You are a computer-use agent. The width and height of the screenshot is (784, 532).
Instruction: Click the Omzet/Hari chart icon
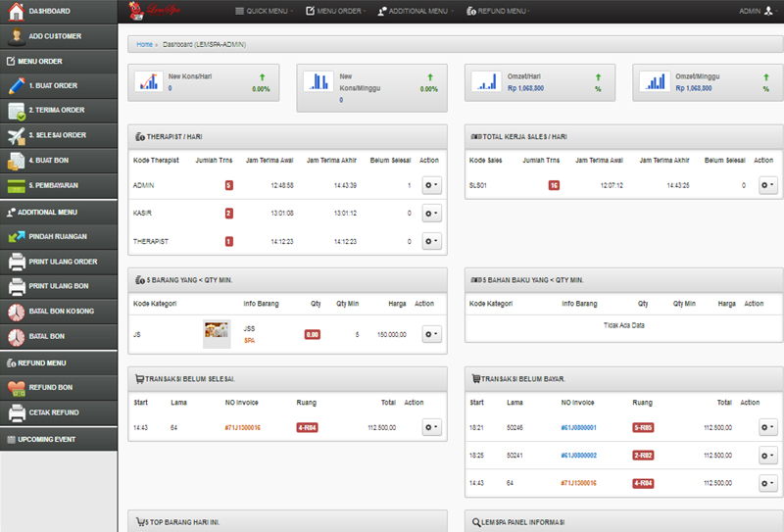486,81
